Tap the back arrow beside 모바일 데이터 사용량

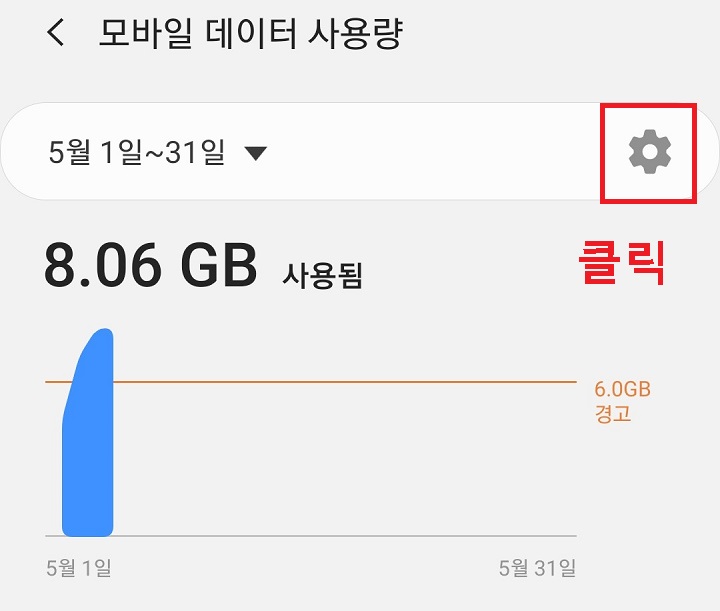click(56, 33)
